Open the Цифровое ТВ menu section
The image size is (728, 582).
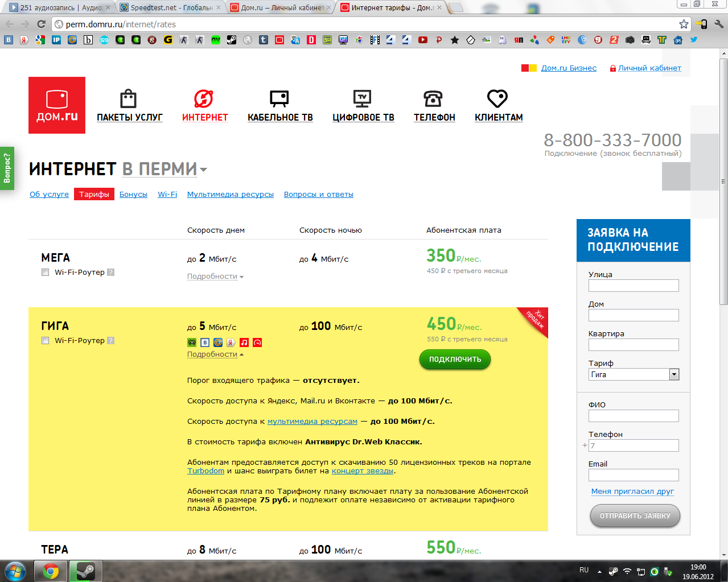[x=363, y=106]
